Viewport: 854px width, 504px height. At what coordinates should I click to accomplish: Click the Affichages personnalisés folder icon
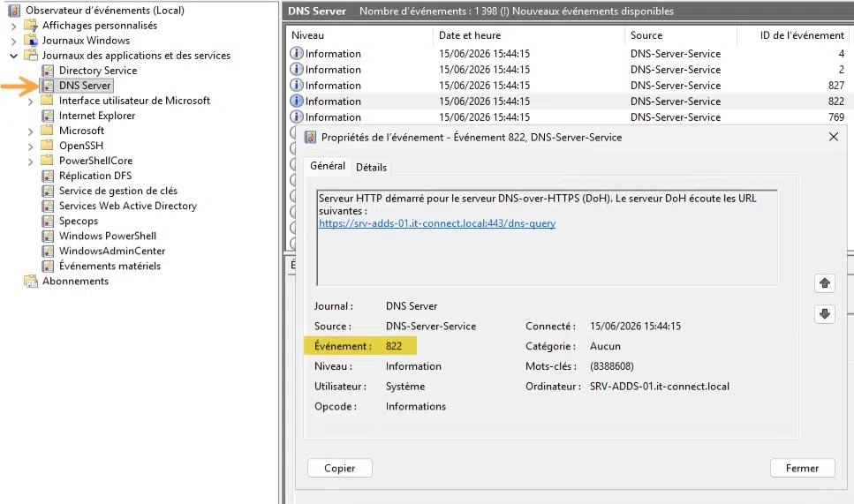31,26
